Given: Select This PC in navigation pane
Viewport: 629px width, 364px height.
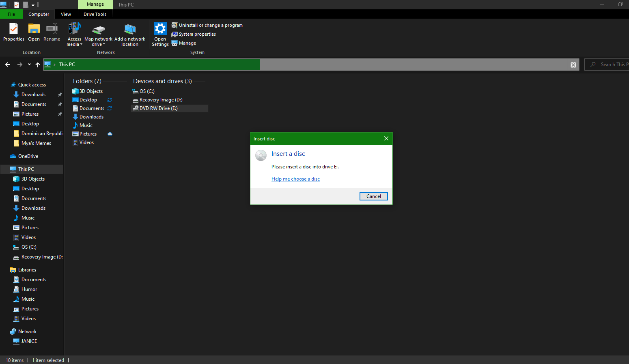Looking at the screenshot, I should tap(32, 169).
